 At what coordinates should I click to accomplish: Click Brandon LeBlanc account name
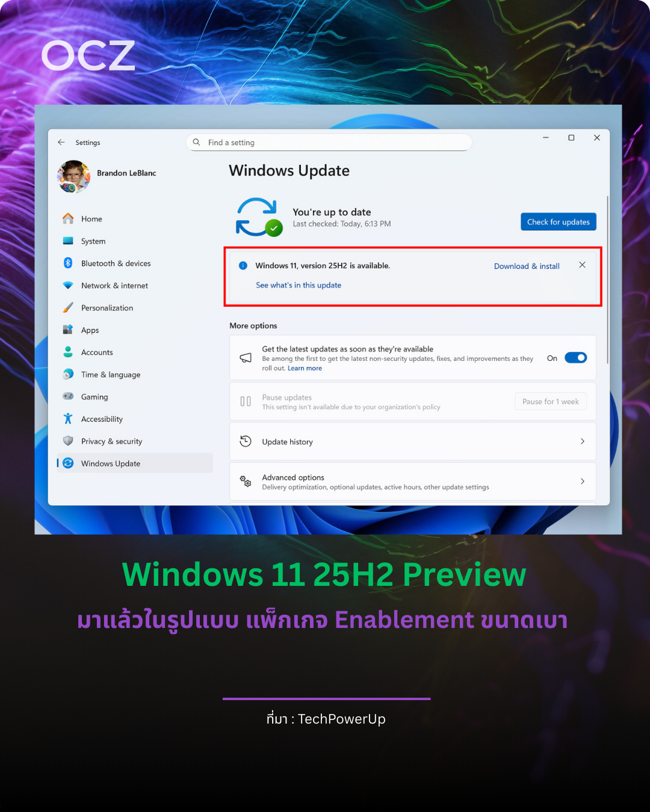[126, 173]
